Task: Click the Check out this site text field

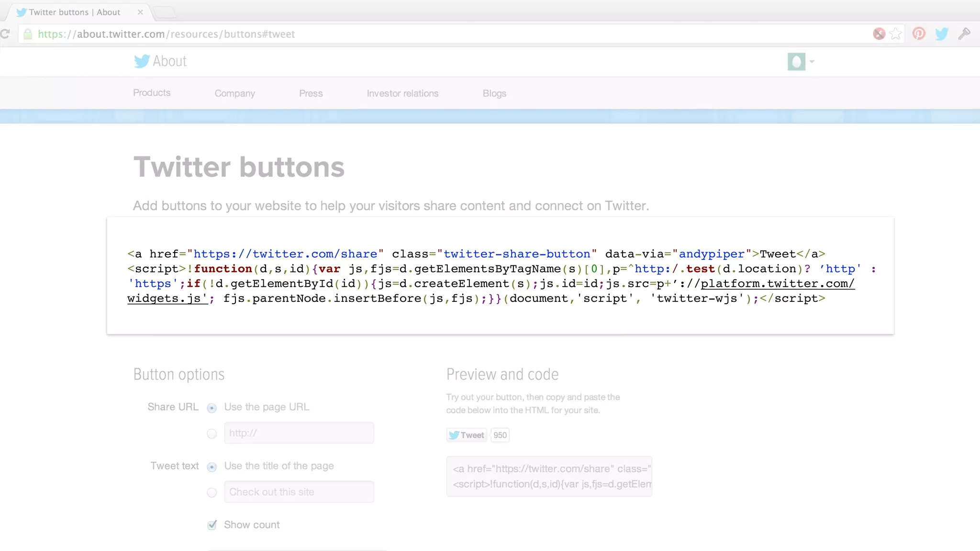Action: coord(299,492)
